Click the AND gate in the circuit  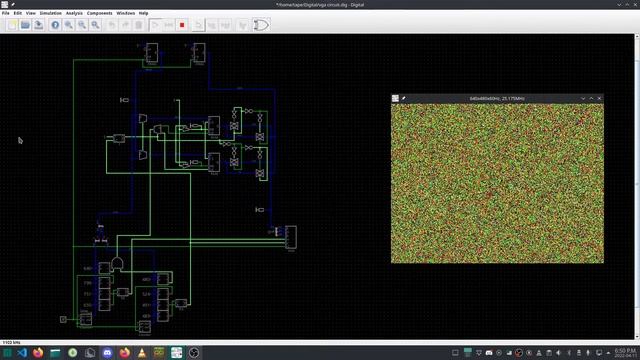pyautogui.click(x=117, y=264)
